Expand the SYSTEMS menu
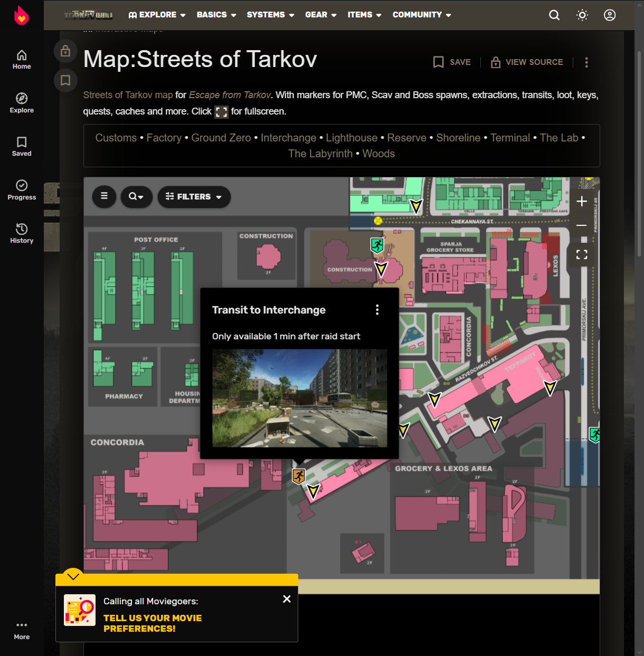 click(270, 15)
